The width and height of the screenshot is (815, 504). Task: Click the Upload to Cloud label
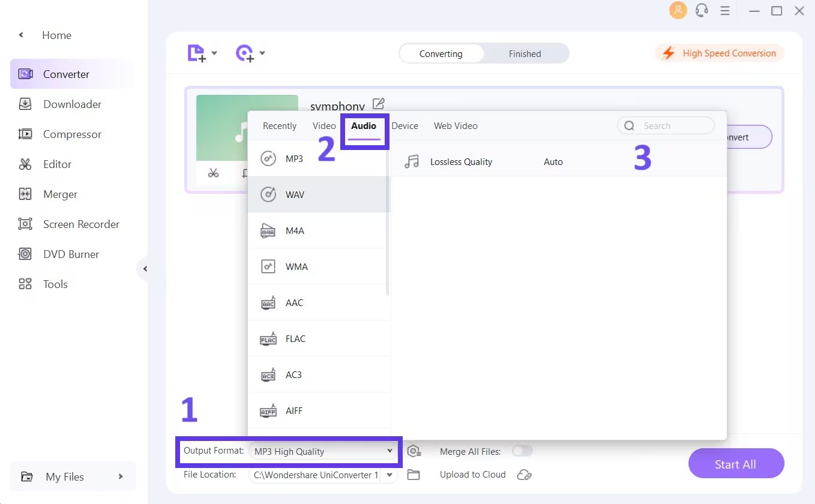473,475
